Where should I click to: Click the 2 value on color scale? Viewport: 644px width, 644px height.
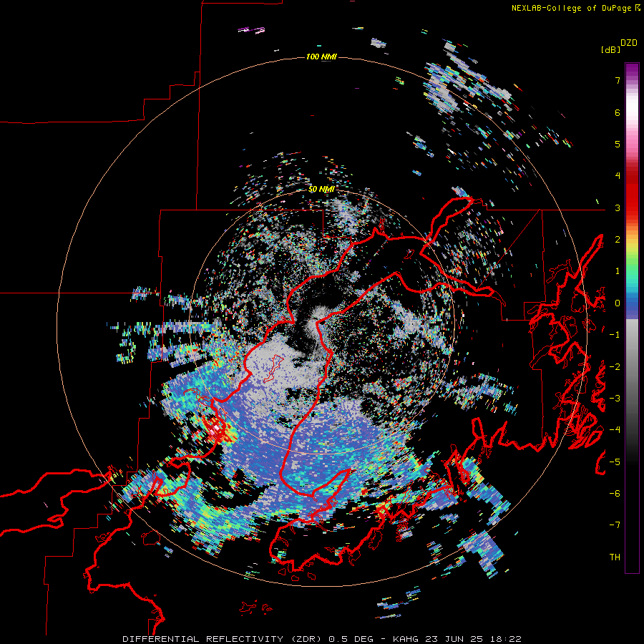coord(618,240)
